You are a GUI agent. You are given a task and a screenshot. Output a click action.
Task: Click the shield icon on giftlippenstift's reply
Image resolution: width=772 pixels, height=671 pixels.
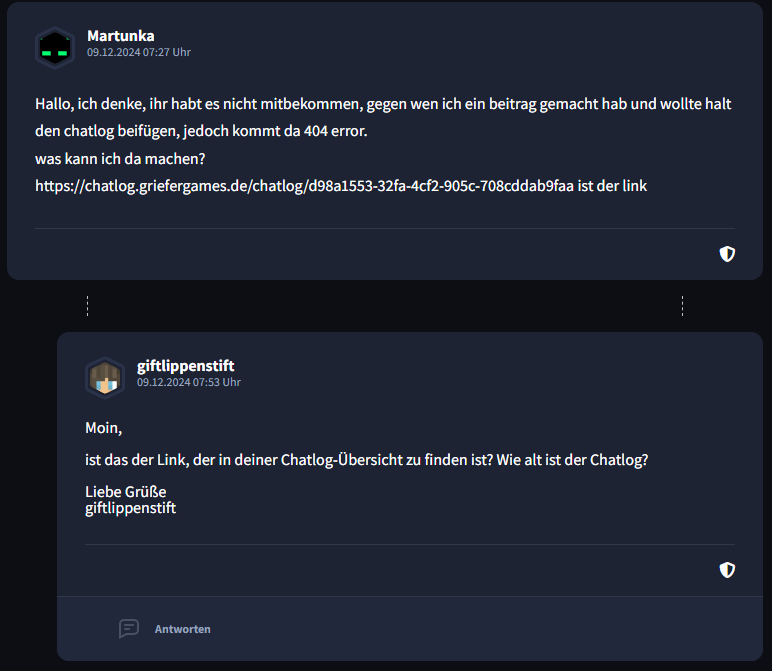click(x=727, y=570)
